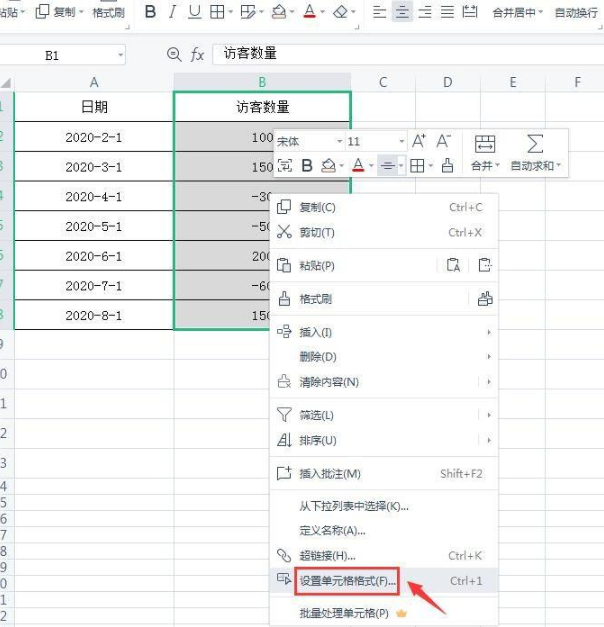Select column A header
The image size is (604, 627).
tap(94, 82)
